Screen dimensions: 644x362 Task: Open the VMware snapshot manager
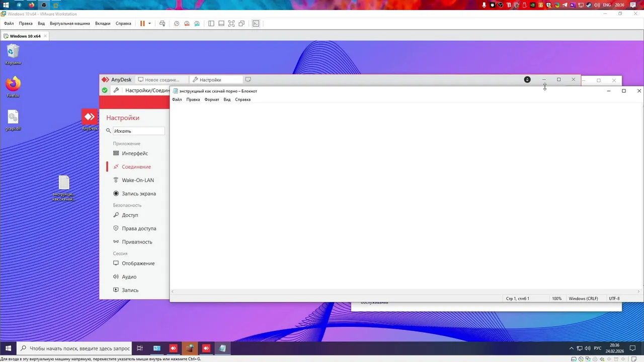197,23
